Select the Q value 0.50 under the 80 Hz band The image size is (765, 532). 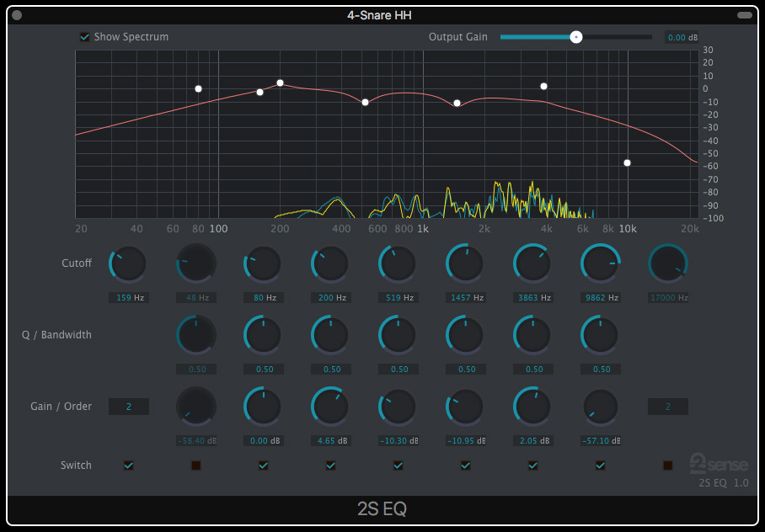coord(264,370)
